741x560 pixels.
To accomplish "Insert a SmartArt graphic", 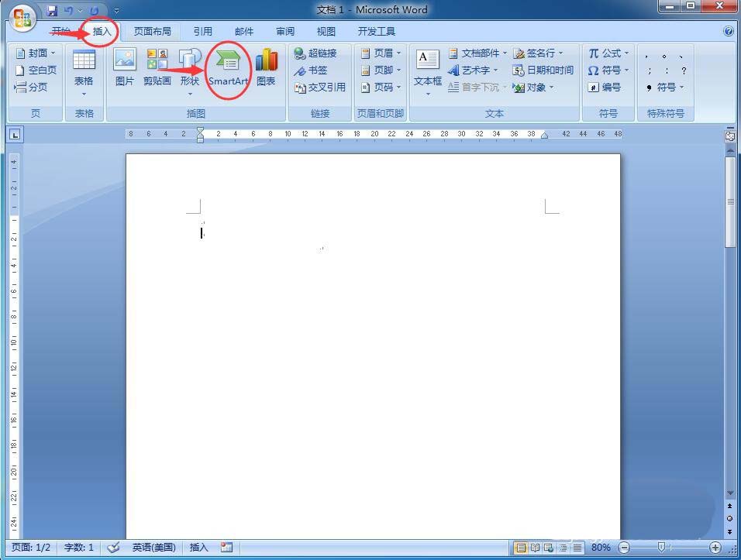I will pos(228,67).
